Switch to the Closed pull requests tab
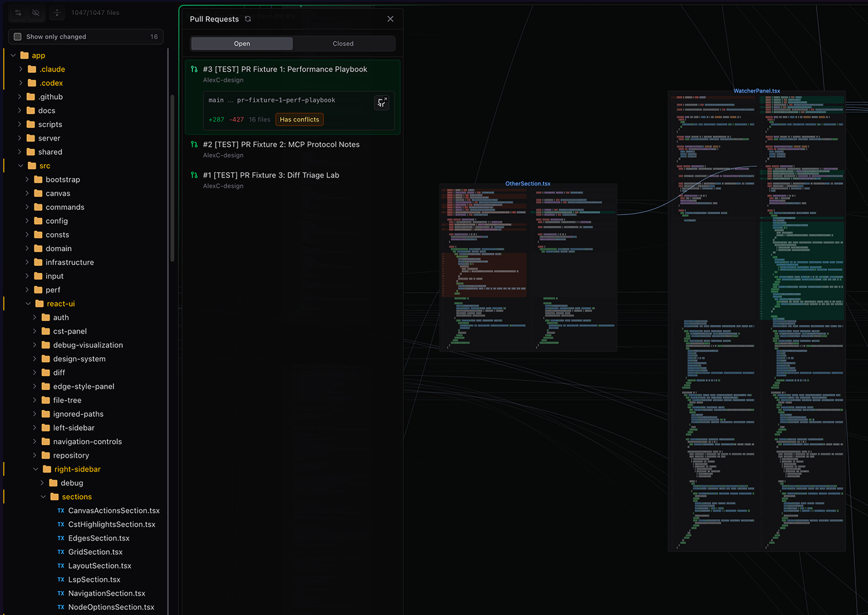This screenshot has height=615, width=868. [343, 43]
